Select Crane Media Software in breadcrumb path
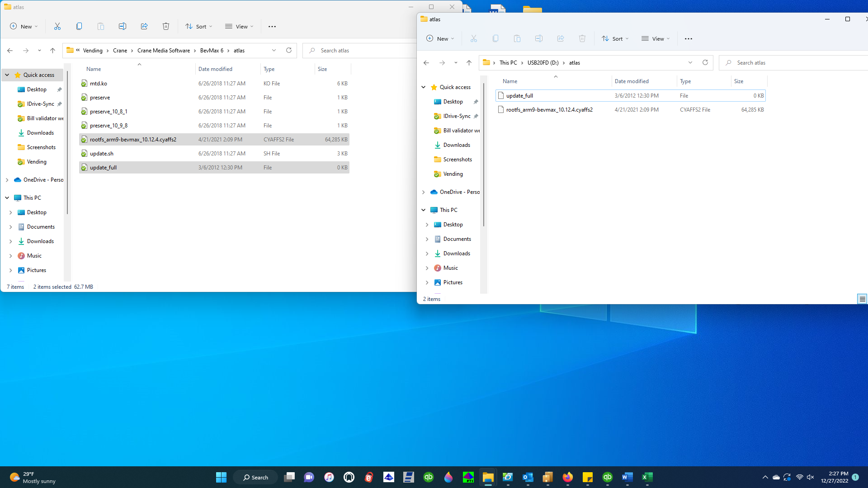The image size is (868, 488). (164, 51)
